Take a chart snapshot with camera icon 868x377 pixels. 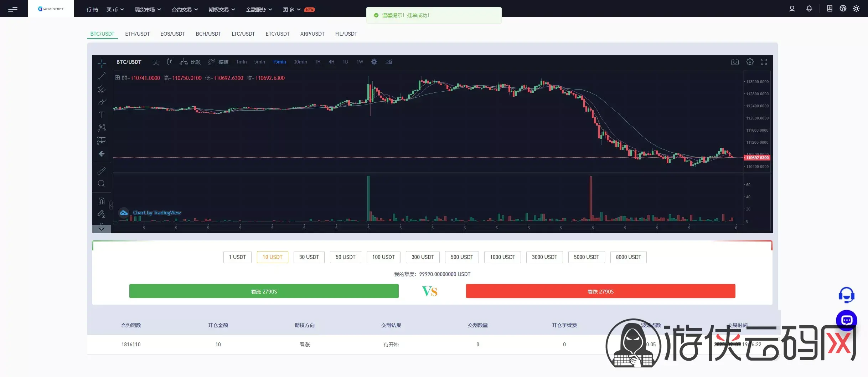coord(734,62)
